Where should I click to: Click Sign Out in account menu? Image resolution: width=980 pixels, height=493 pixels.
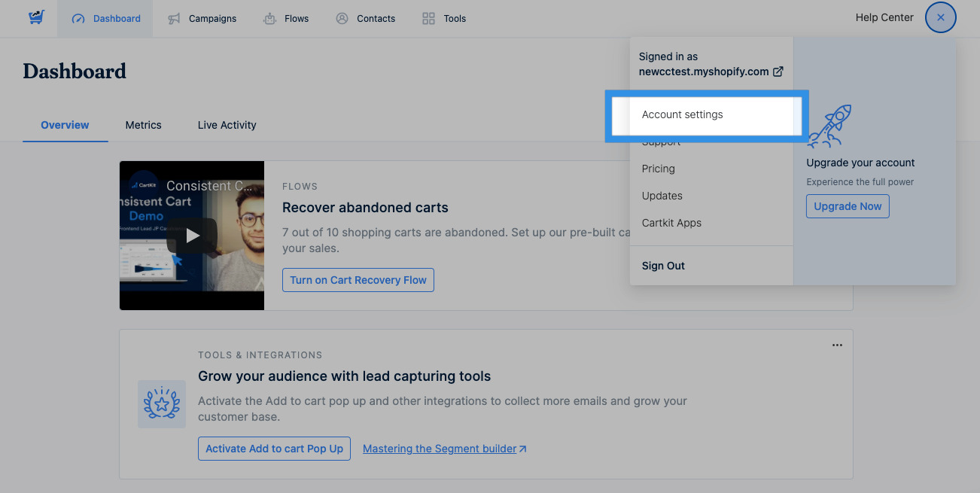663,266
